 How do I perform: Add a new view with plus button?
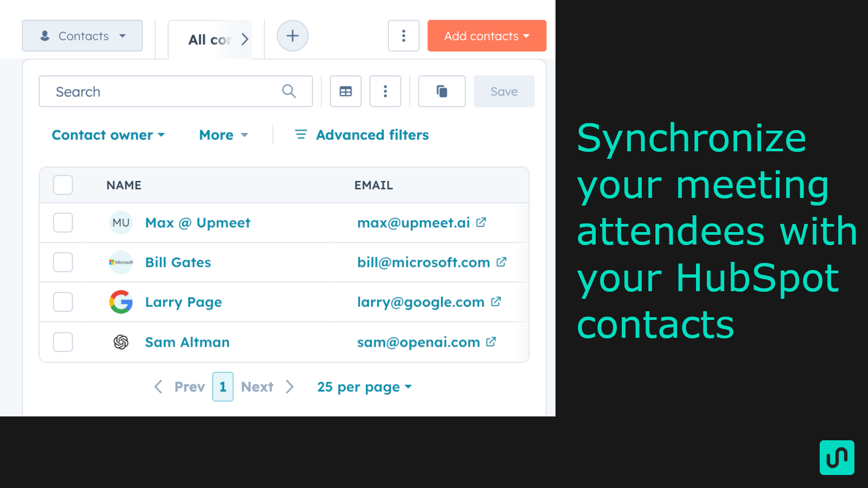point(292,36)
